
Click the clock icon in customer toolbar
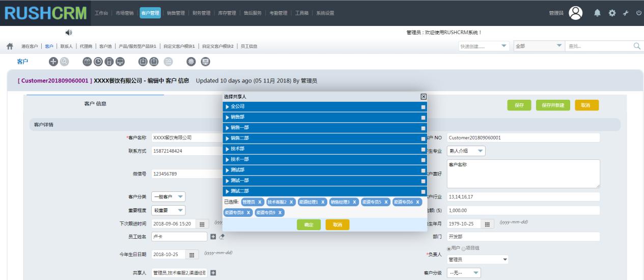pyautogui.click(x=98, y=61)
